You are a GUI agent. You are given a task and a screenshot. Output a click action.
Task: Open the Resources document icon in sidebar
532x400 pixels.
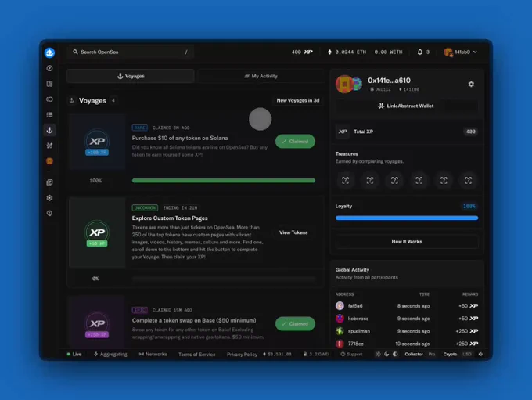49,182
